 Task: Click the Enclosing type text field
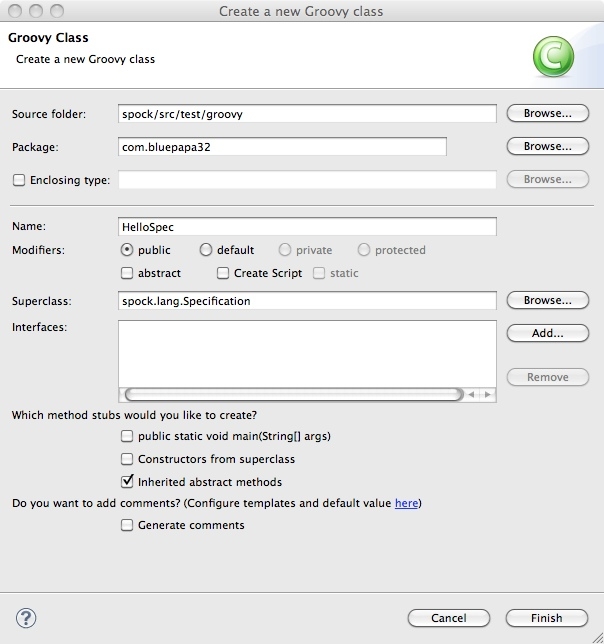point(307,180)
